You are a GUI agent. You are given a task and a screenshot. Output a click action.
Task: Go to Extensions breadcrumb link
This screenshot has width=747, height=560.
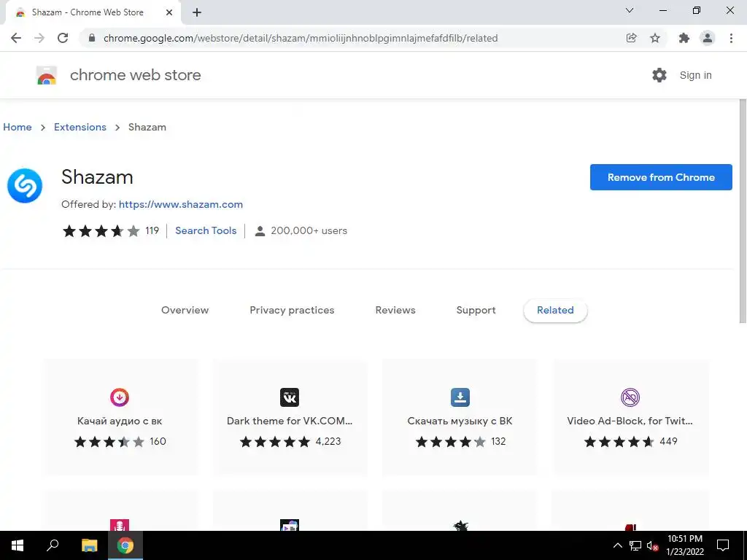tap(80, 127)
